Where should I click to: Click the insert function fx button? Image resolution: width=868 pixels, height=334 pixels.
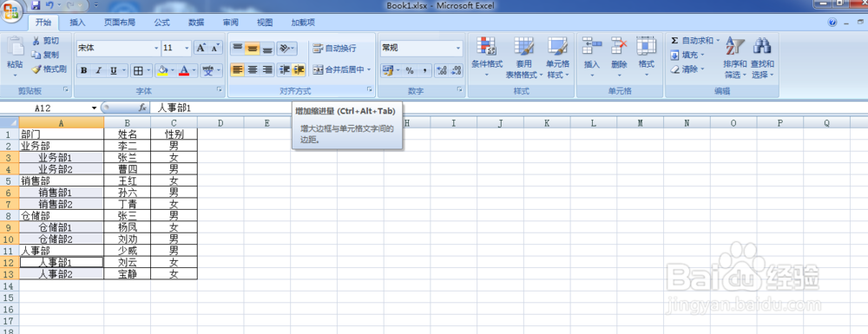tap(142, 108)
